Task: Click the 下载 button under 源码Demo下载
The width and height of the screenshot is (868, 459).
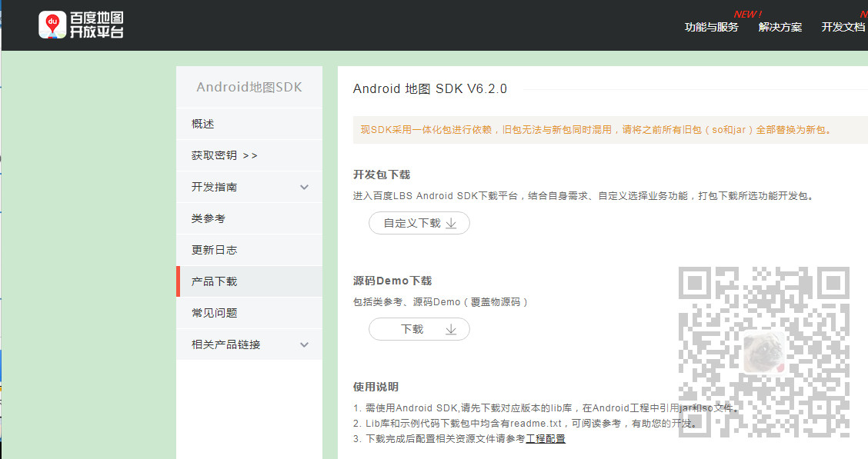Action: tap(419, 328)
